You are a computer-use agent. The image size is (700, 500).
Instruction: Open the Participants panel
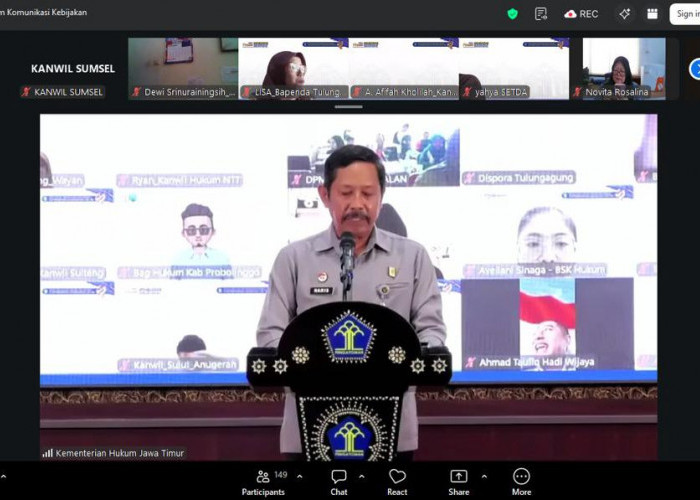[263, 483]
